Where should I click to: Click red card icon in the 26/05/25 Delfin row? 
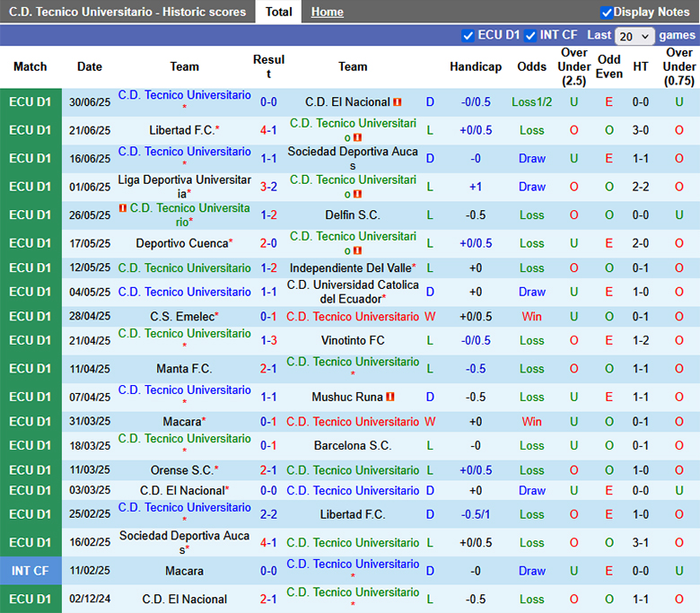[x=123, y=208]
